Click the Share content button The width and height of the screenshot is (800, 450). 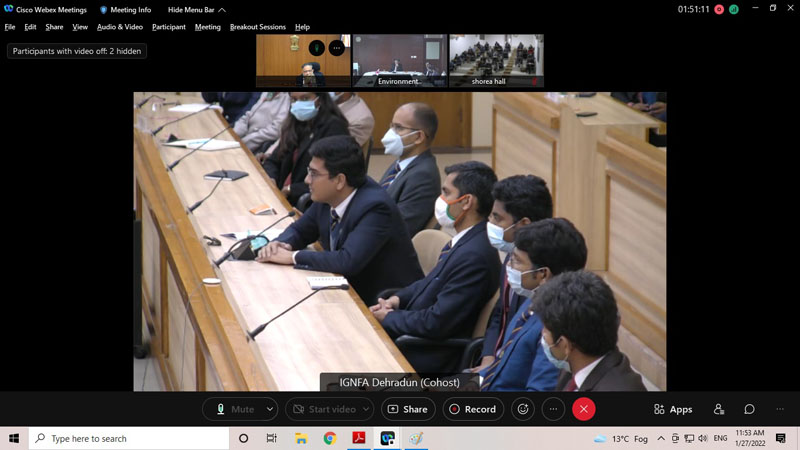[406, 409]
